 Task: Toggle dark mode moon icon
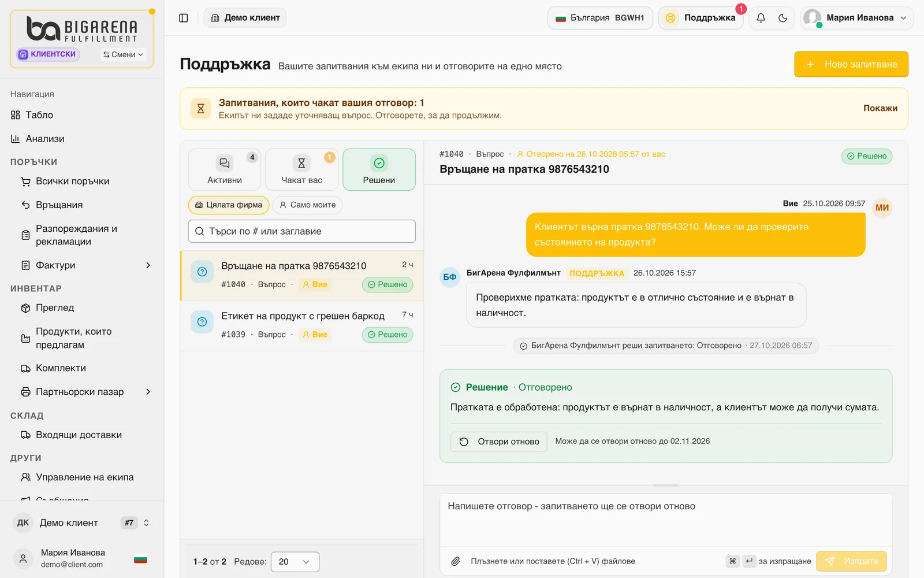[783, 18]
